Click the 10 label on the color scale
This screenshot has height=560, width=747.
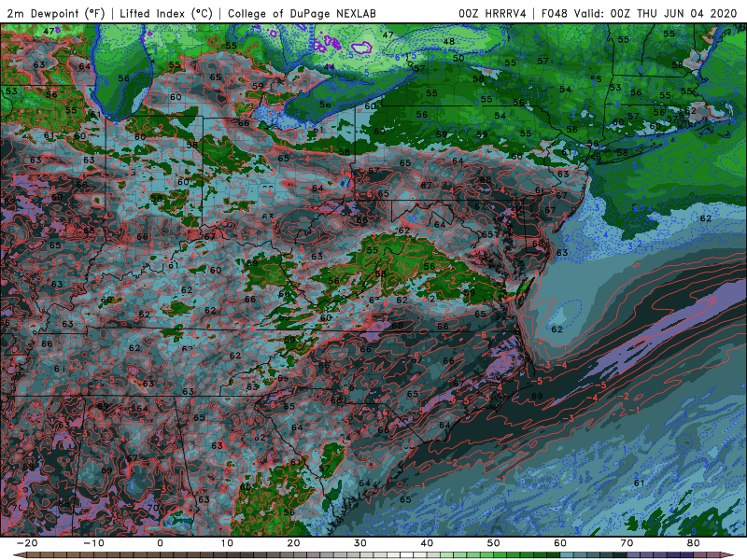227,543
